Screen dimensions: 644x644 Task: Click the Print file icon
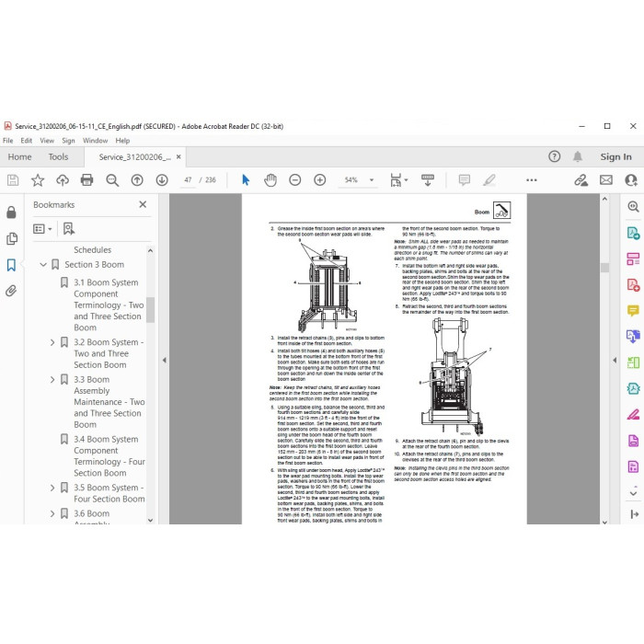point(86,180)
